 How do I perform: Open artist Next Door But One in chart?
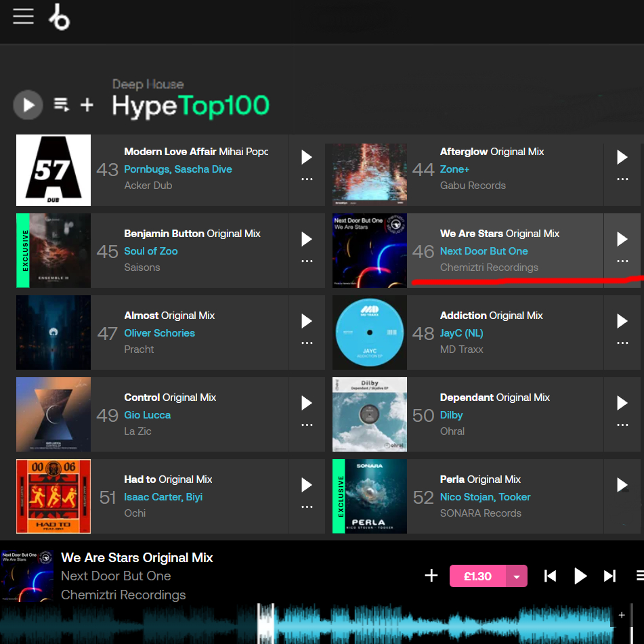484,251
